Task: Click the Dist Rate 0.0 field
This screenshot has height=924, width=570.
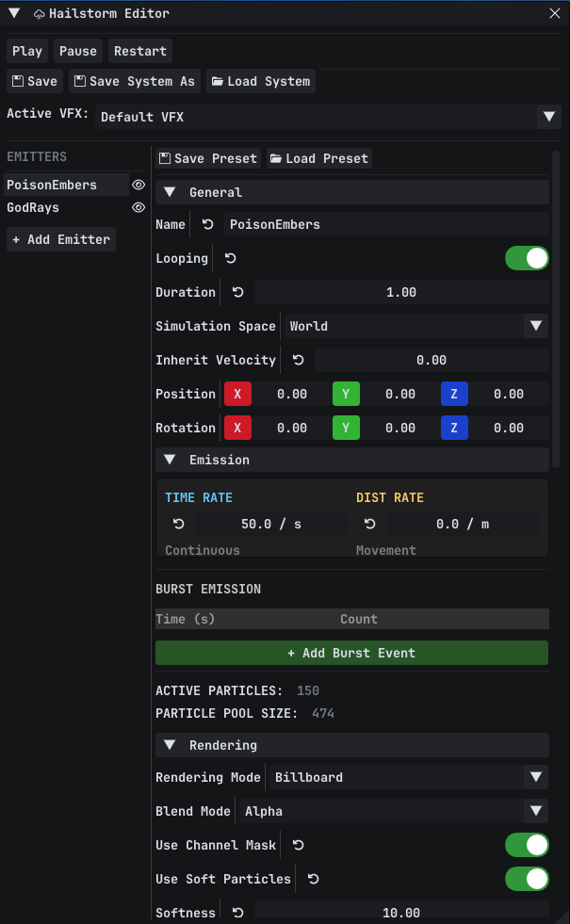Action: (x=463, y=524)
